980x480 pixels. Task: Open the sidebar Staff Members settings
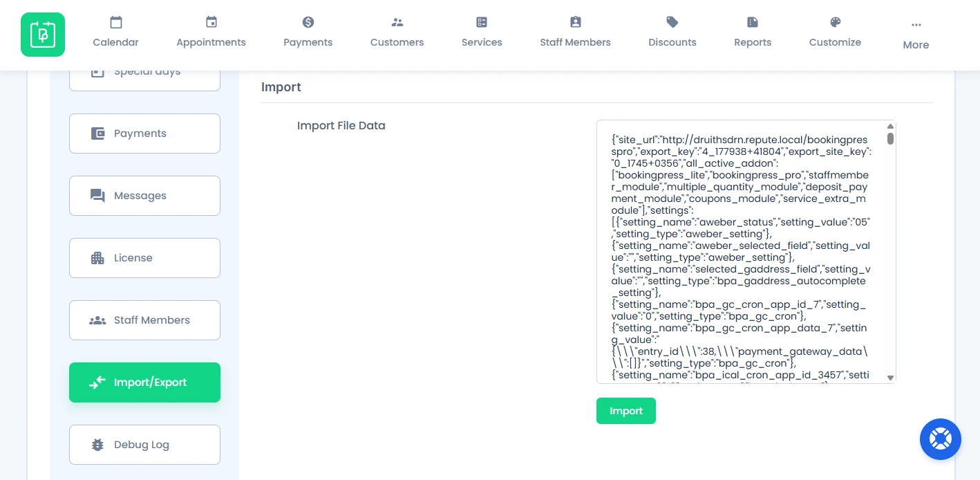click(144, 320)
